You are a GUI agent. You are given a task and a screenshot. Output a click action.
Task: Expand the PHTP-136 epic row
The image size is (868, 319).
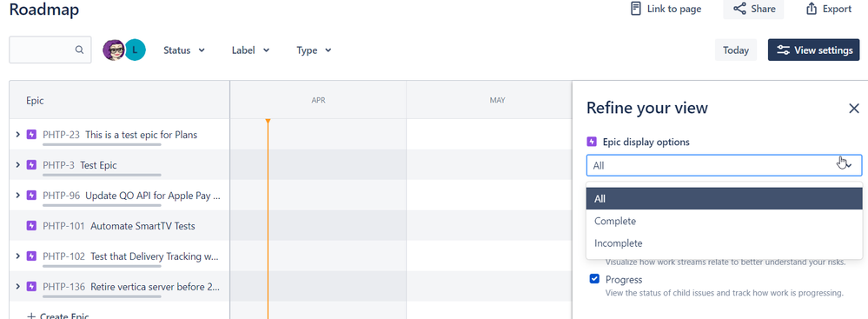(17, 286)
